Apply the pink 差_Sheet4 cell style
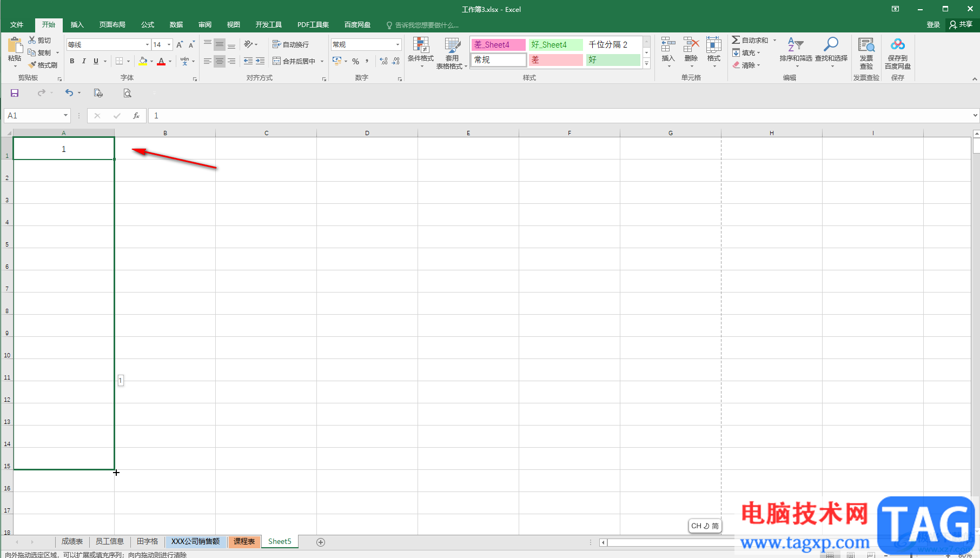 tap(498, 44)
